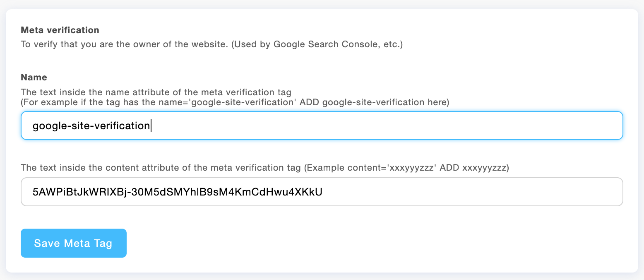Click the example name='google-site-verification' hint line
Viewport: 644px width, 280px height.
point(236,102)
